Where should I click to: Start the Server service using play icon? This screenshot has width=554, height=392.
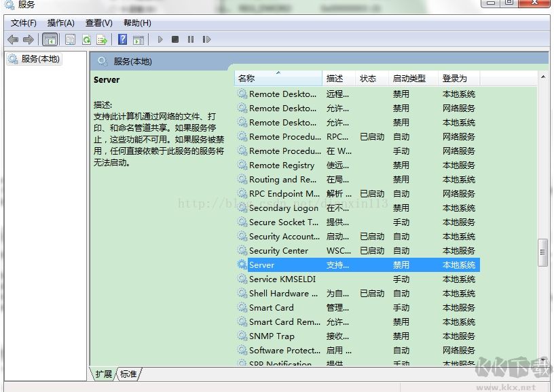[160, 39]
